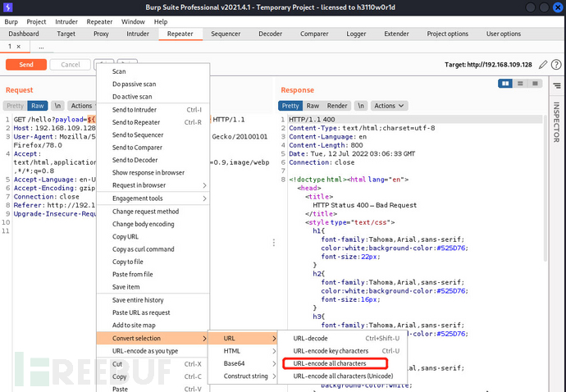Open the Burp menu

click(x=11, y=22)
